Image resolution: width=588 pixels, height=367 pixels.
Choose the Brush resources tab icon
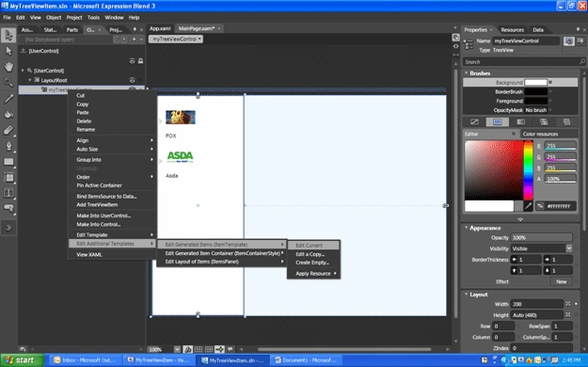(566, 121)
